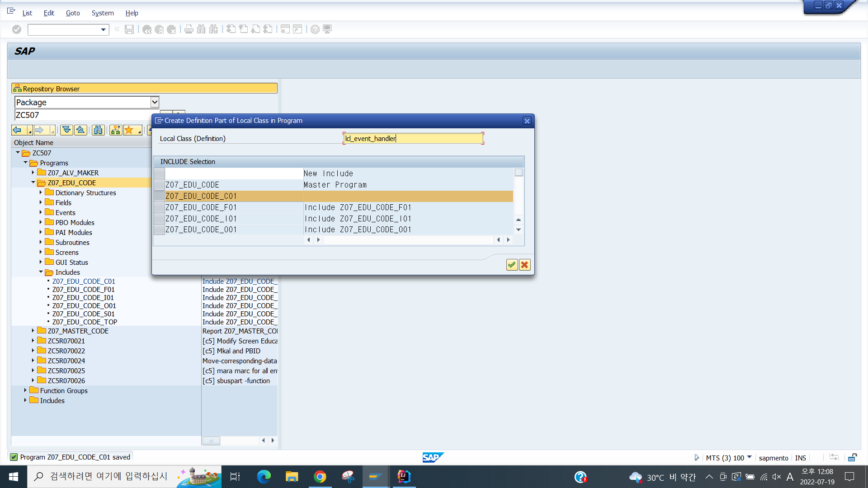Expand the Z07_MASTER_CODE program node

pyautogui.click(x=33, y=331)
